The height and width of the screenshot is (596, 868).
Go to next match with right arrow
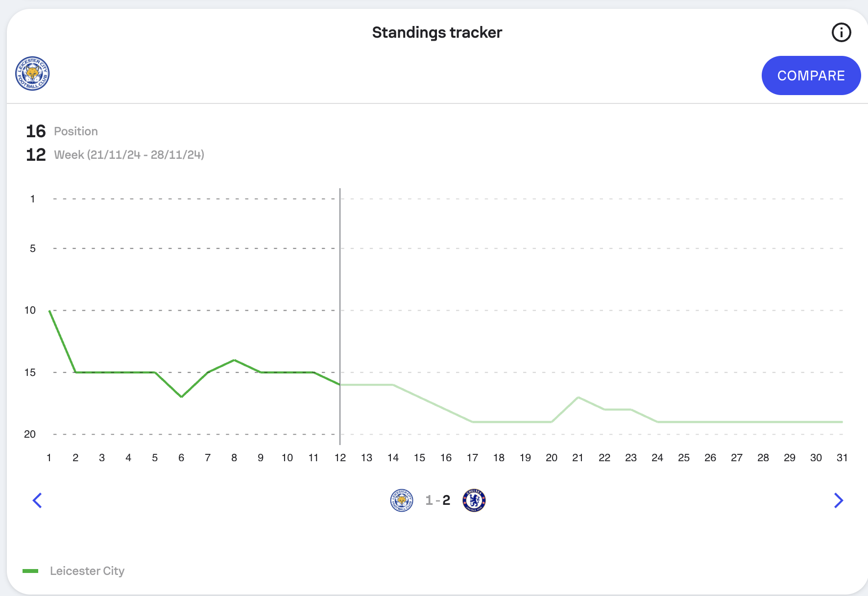click(838, 500)
